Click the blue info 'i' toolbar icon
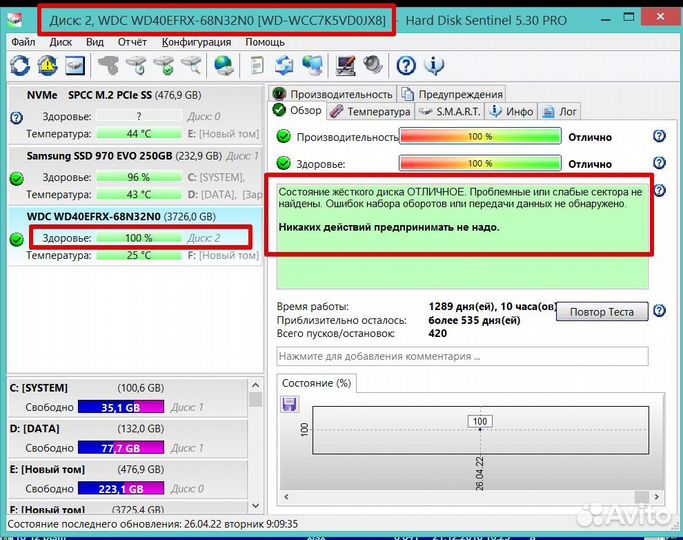 tap(434, 66)
